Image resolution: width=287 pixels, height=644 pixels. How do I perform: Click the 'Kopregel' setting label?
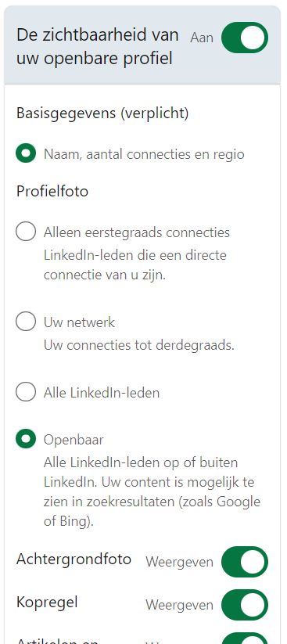click(x=47, y=603)
